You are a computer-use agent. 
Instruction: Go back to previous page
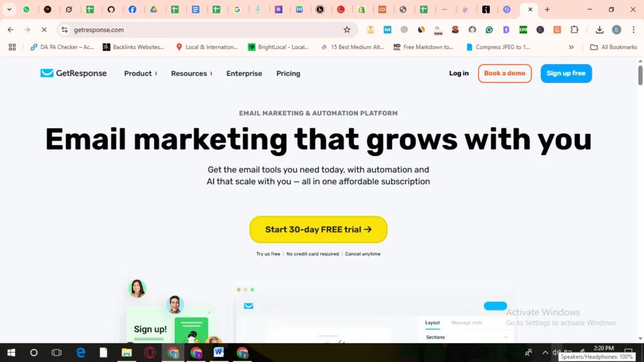click(x=10, y=30)
